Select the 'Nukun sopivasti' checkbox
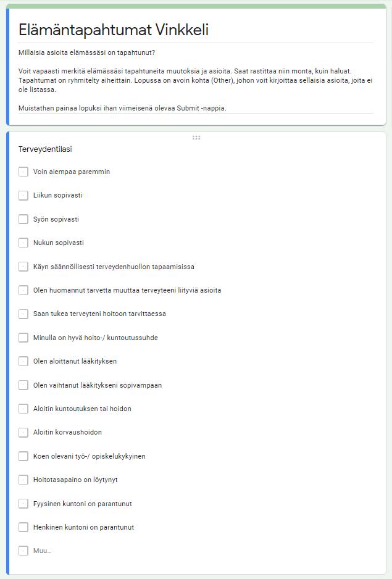The width and height of the screenshot is (392, 579). [23, 243]
